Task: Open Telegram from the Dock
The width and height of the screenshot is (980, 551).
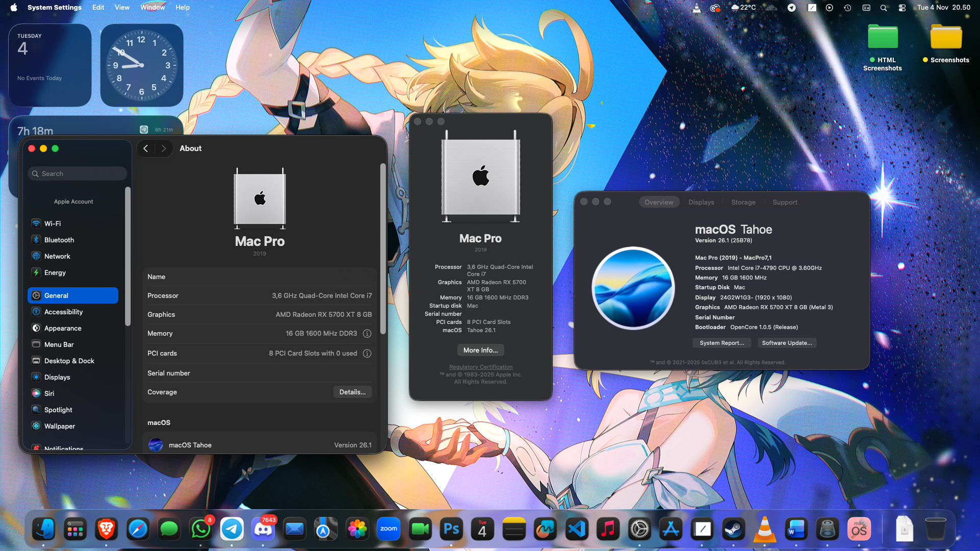Action: 232,529
